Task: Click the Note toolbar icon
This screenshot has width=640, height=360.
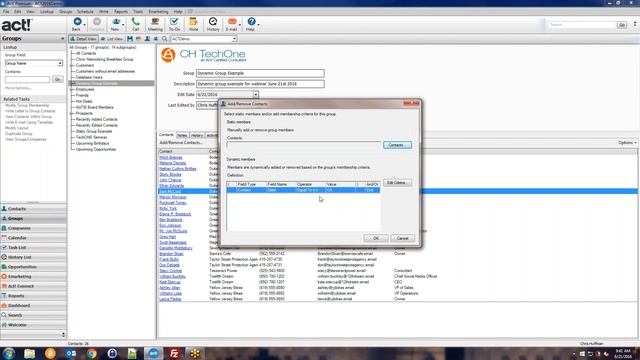Action: point(193,22)
